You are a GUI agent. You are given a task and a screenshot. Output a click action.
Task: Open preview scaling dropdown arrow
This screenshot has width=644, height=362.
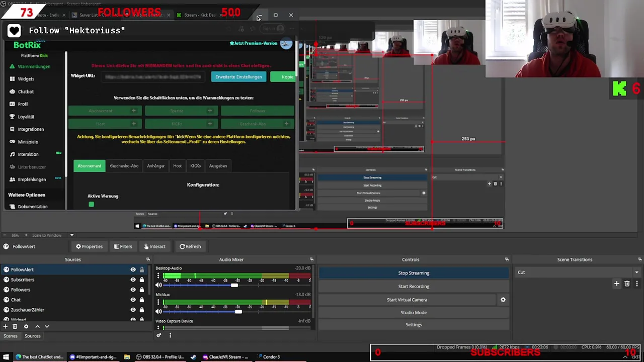pos(71,235)
